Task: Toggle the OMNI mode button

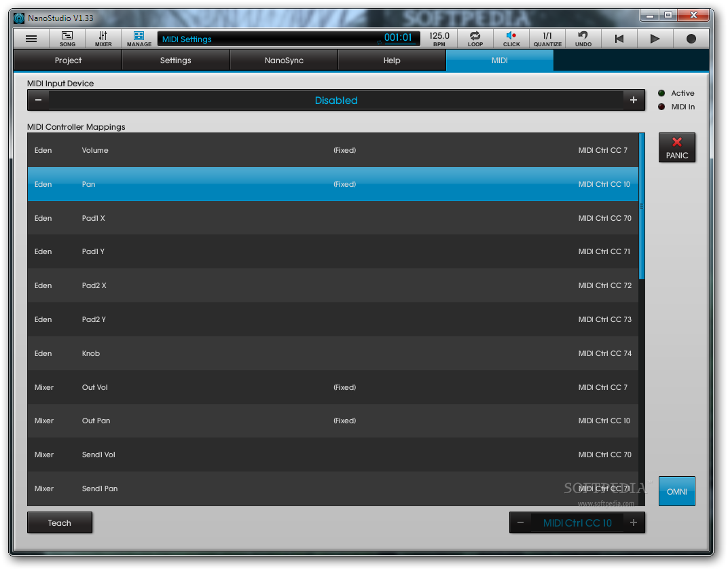Action: pos(676,491)
